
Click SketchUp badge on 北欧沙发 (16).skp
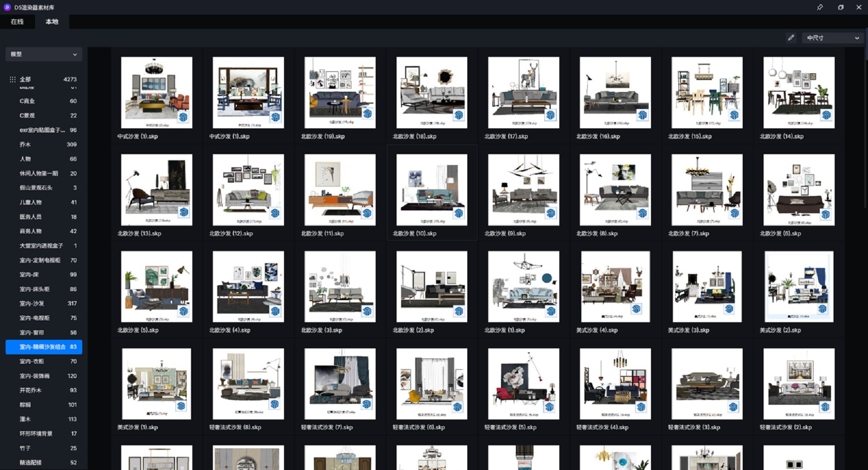point(642,115)
